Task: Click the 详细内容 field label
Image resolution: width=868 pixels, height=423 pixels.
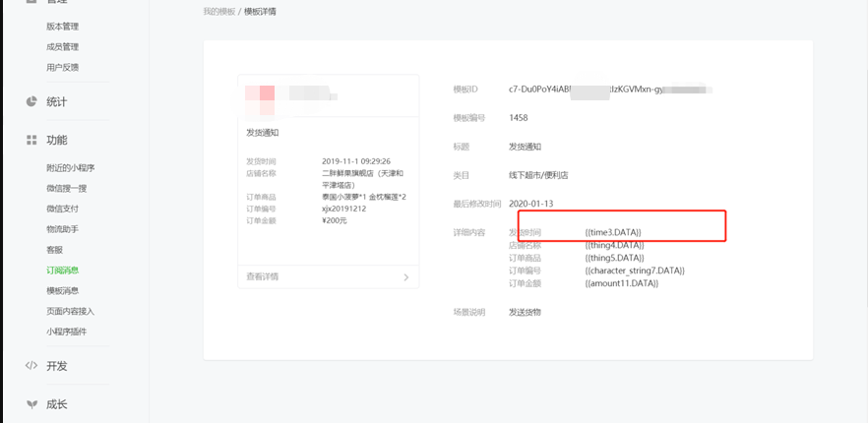Action: (x=469, y=232)
